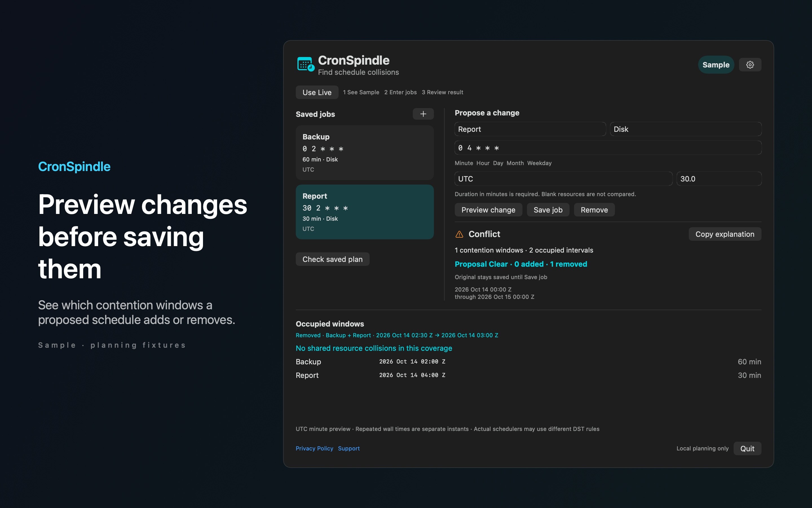
Task: Click "No shared resource collisions in this coverage"
Action: click(374, 348)
